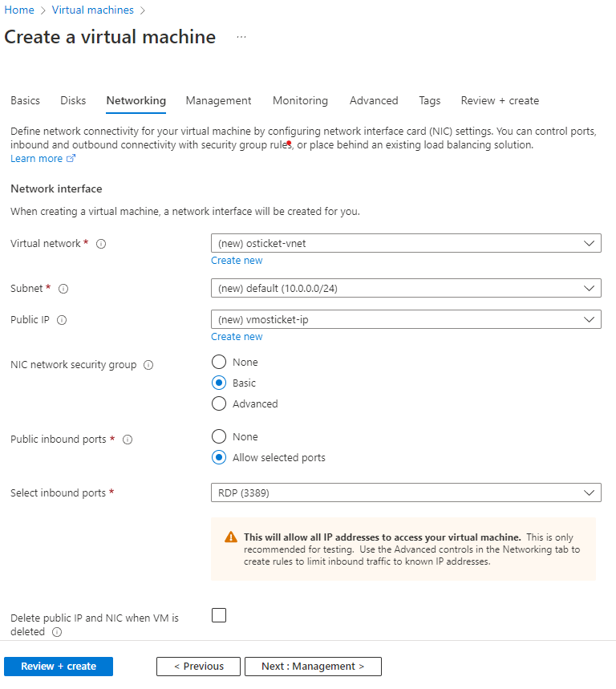
Task: Click Create new under Public IP
Action: 237,337
